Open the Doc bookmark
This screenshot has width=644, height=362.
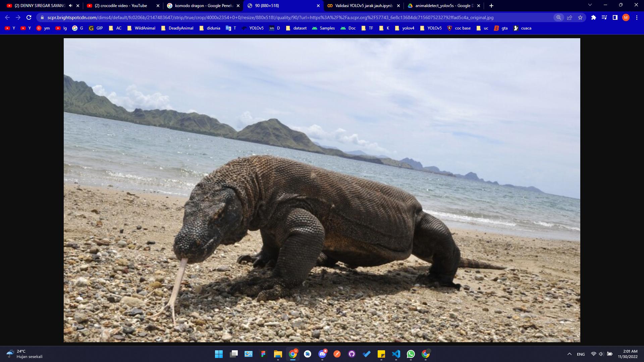point(348,28)
